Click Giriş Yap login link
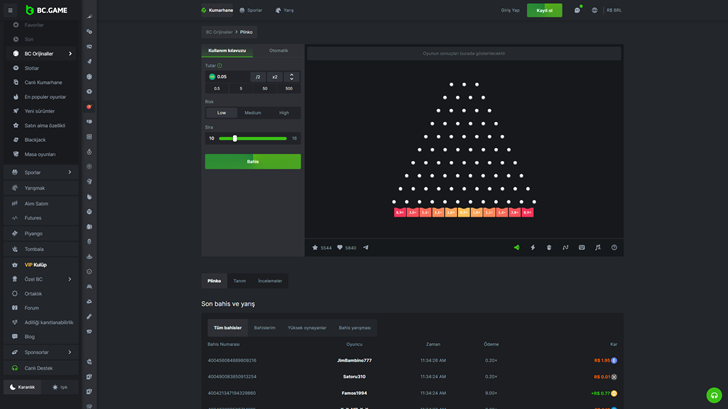The height and width of the screenshot is (409, 728). point(510,10)
